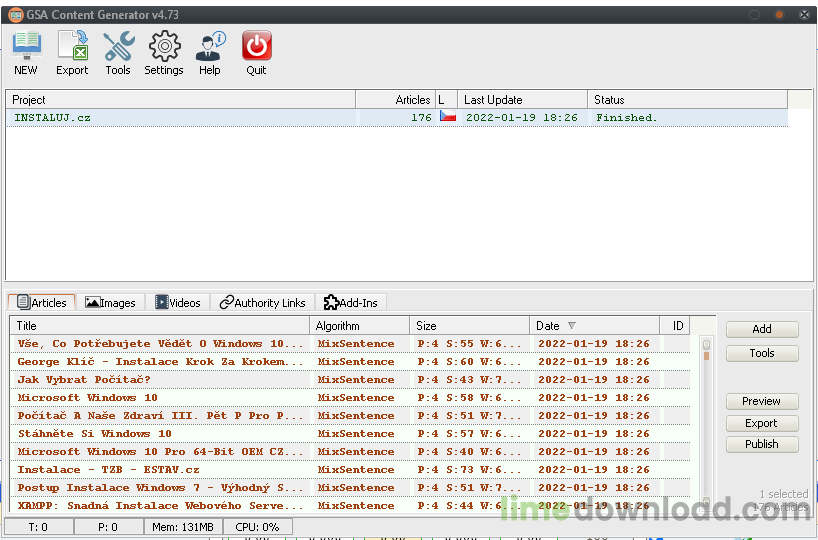Switch to the Videos tab

coord(178,303)
